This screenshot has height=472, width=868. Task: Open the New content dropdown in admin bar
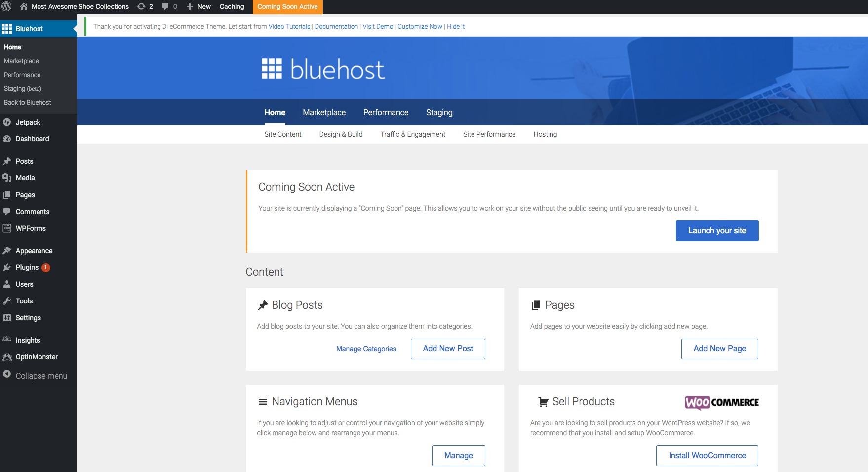[198, 6]
